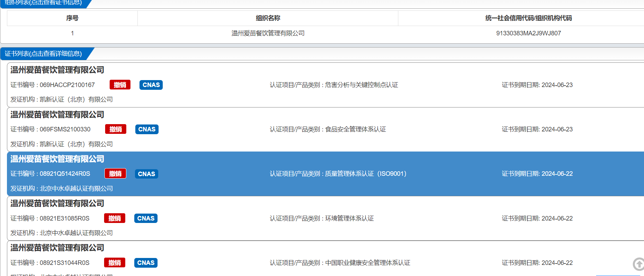Screen dimensions: 644x276
Task: Select certificate number 08921Q51424R0S
Action: coord(65,174)
